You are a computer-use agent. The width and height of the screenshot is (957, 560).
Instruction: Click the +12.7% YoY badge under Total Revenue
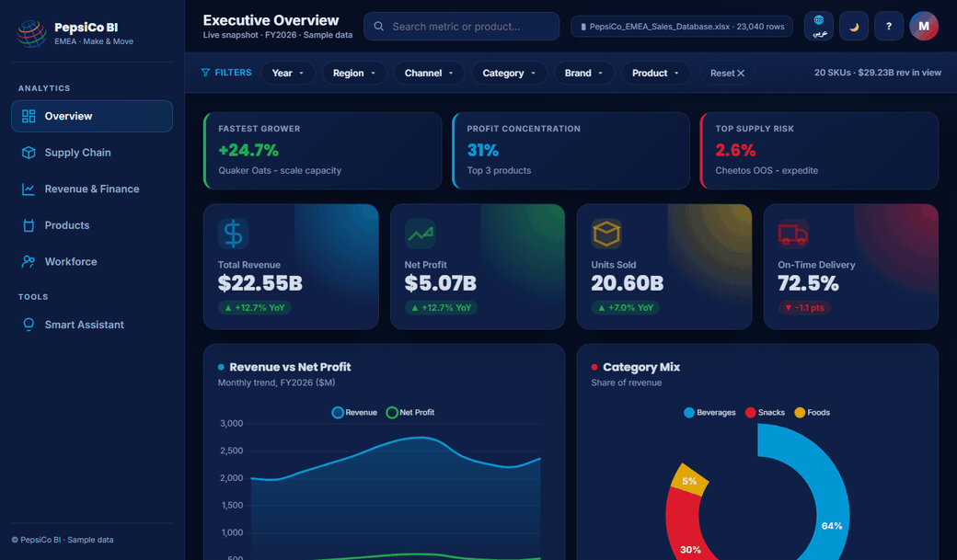pos(255,307)
